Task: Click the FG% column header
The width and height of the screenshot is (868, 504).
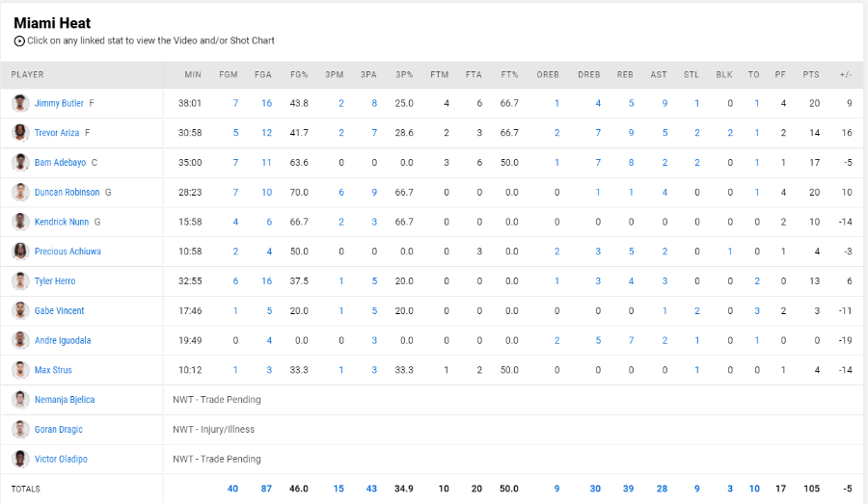Action: 299,74
